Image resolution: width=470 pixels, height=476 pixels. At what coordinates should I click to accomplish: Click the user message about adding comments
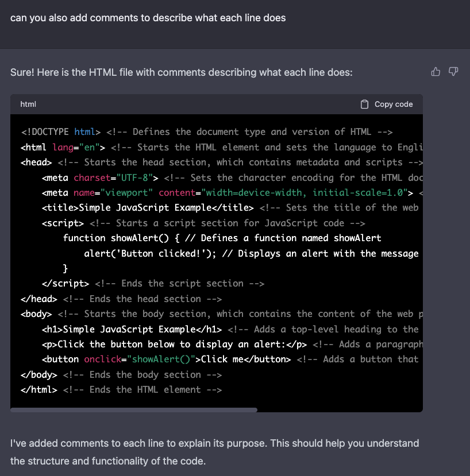pyautogui.click(x=148, y=18)
